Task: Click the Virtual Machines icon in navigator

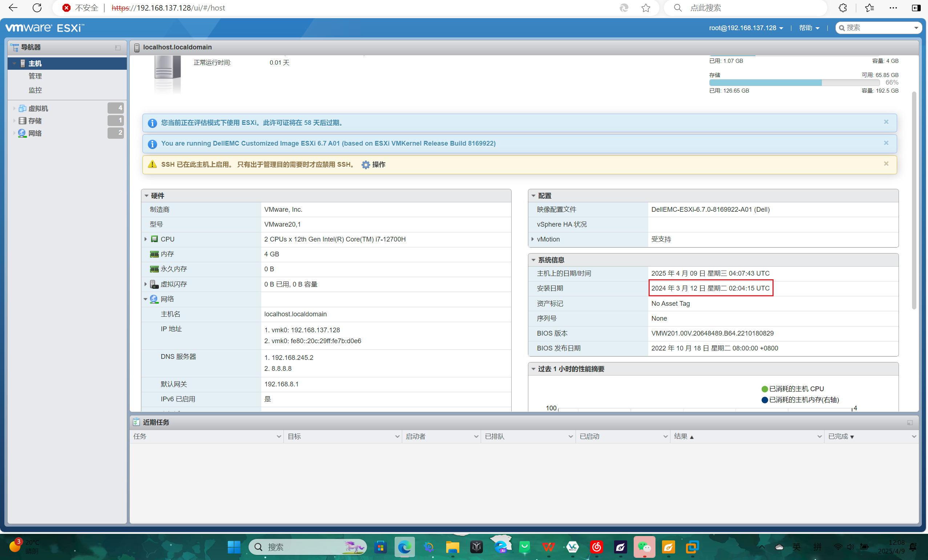Action: [22, 108]
